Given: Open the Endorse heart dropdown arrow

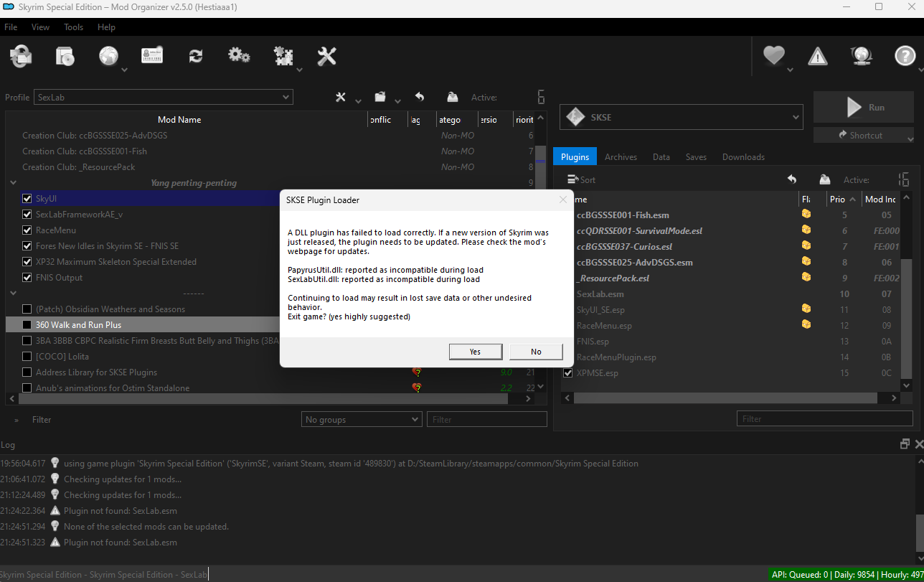Looking at the screenshot, I should (x=790, y=70).
